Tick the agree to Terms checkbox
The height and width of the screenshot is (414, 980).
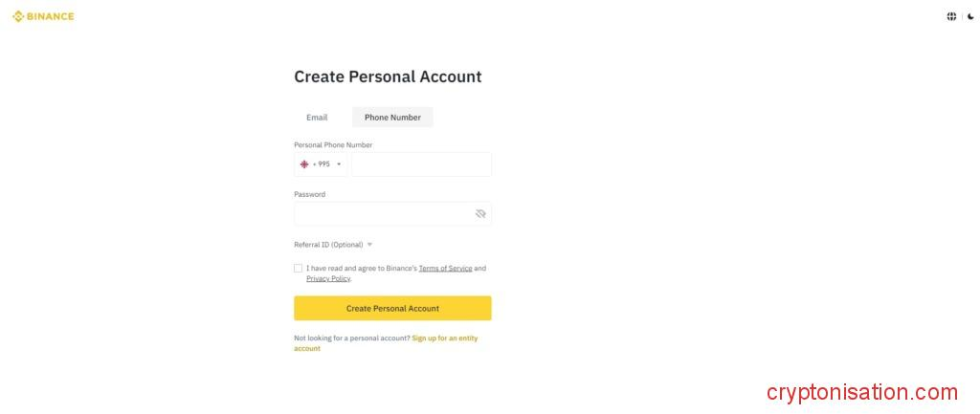click(299, 269)
